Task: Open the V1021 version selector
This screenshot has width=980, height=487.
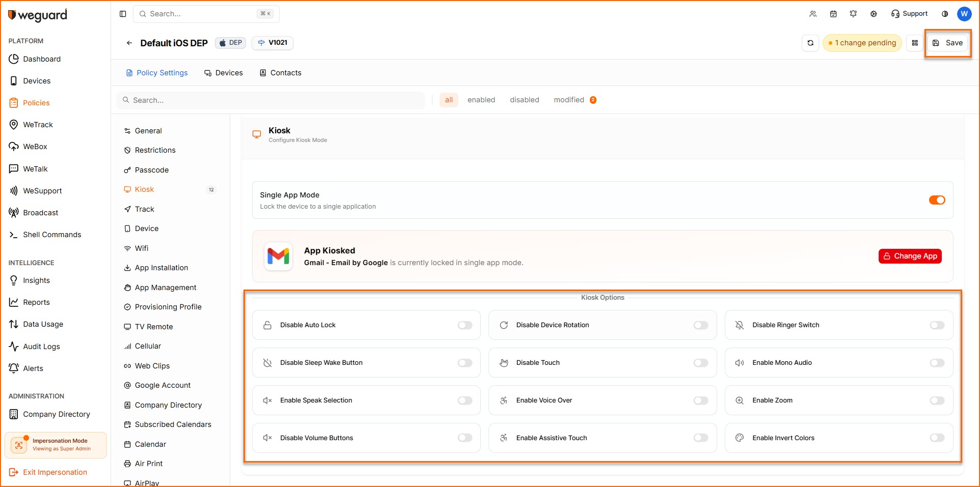Action: click(273, 43)
